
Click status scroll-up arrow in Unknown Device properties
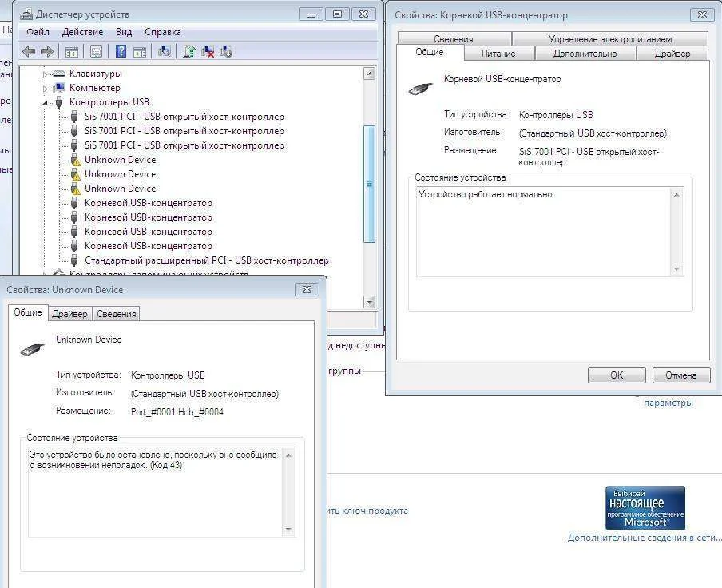point(288,455)
